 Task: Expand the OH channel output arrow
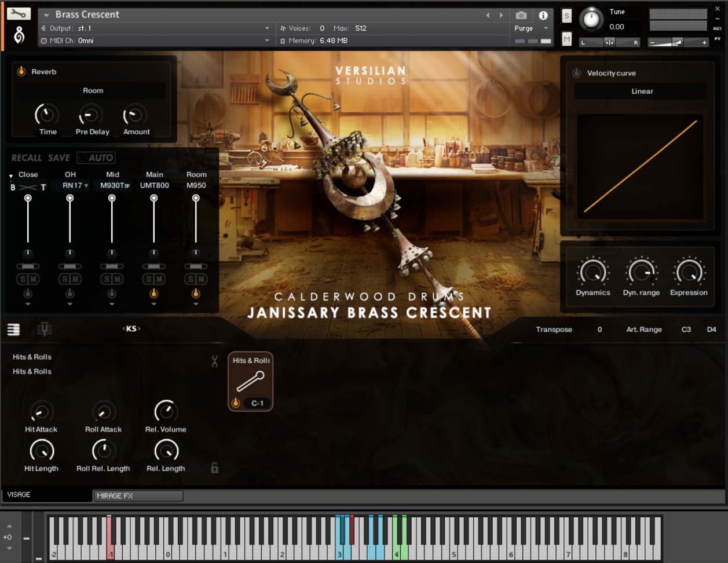(x=70, y=304)
